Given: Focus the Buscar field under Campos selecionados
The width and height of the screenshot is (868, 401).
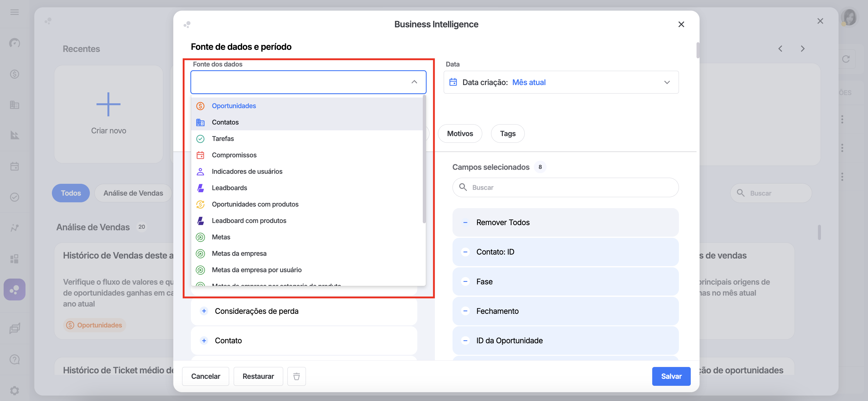Looking at the screenshot, I should coord(565,187).
